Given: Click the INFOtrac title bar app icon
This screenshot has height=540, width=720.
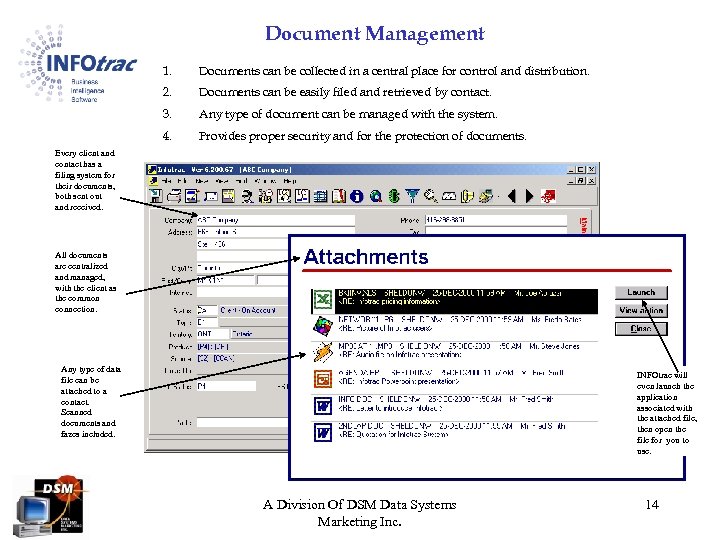Looking at the screenshot, I should pos(152,169).
